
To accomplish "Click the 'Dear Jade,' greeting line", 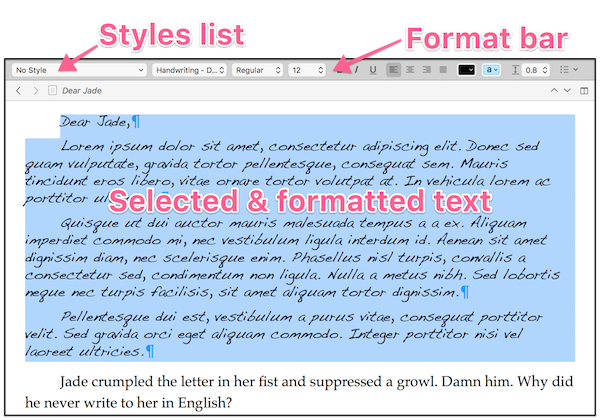I will [95, 122].
